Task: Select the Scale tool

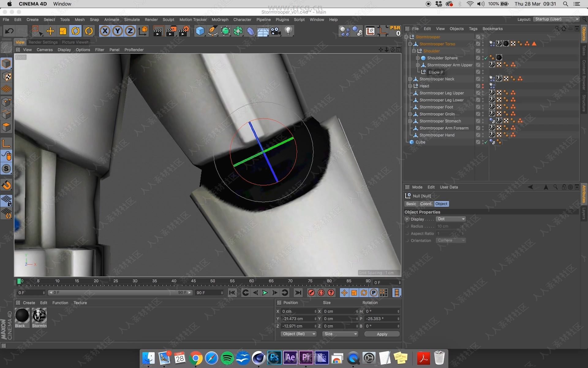Action: pos(63,31)
